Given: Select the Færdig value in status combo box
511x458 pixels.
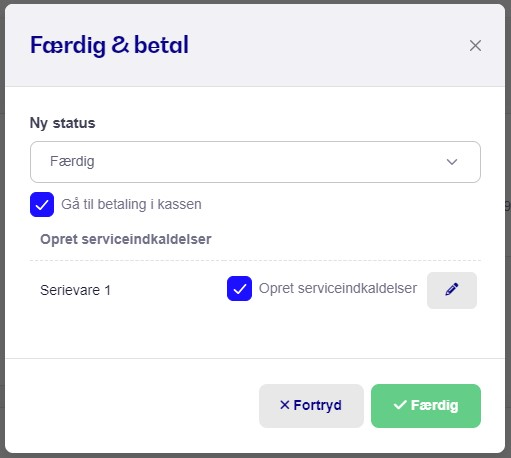Looking at the screenshot, I should tap(72, 162).
